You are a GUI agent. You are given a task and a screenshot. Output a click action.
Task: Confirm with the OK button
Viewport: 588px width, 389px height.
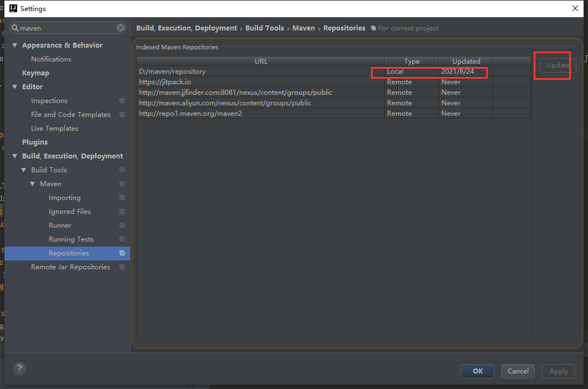coord(477,371)
